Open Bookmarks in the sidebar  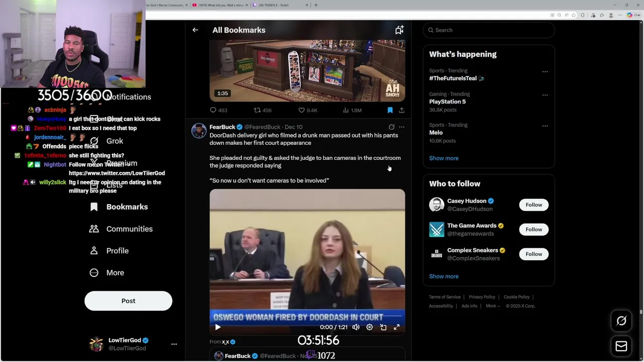tap(119, 207)
